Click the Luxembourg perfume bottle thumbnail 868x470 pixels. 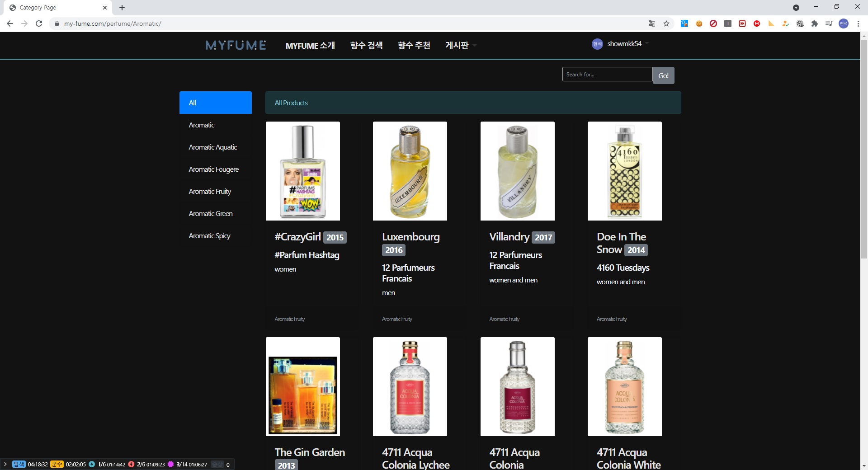tap(410, 171)
